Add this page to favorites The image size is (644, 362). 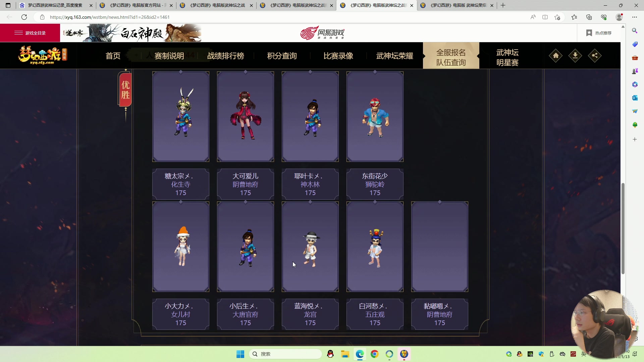click(557, 17)
